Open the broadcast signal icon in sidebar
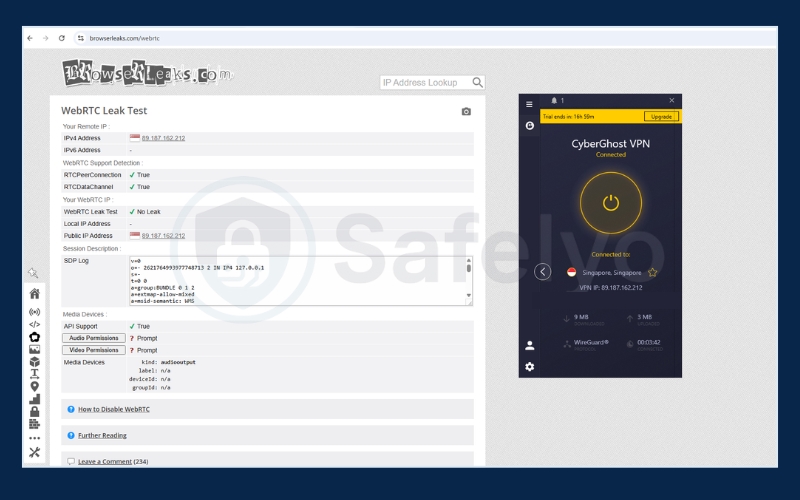This screenshot has height=500, width=800. pos(35,312)
